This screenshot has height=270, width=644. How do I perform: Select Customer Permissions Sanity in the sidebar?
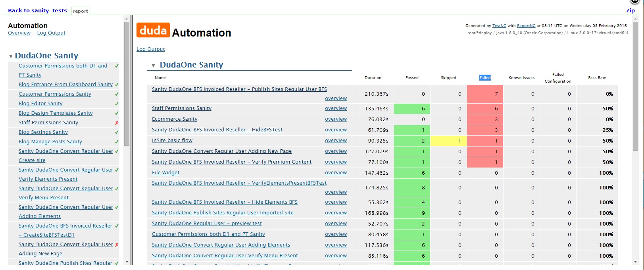point(55,94)
